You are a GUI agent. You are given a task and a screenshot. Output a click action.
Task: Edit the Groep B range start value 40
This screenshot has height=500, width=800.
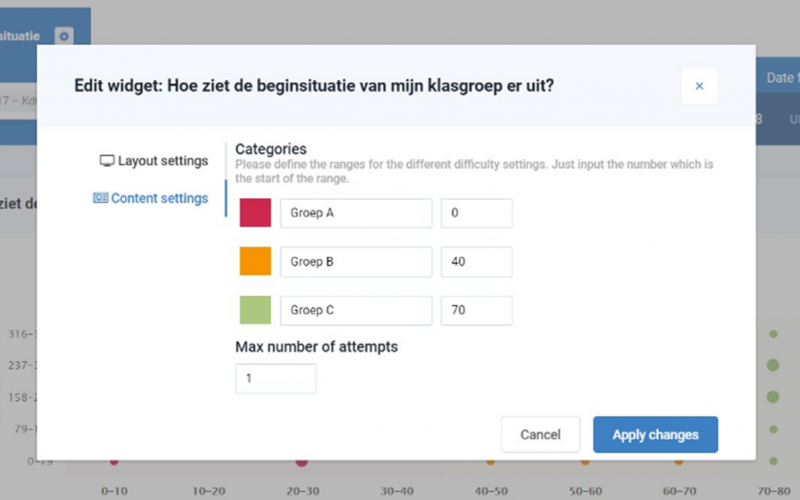point(476,262)
